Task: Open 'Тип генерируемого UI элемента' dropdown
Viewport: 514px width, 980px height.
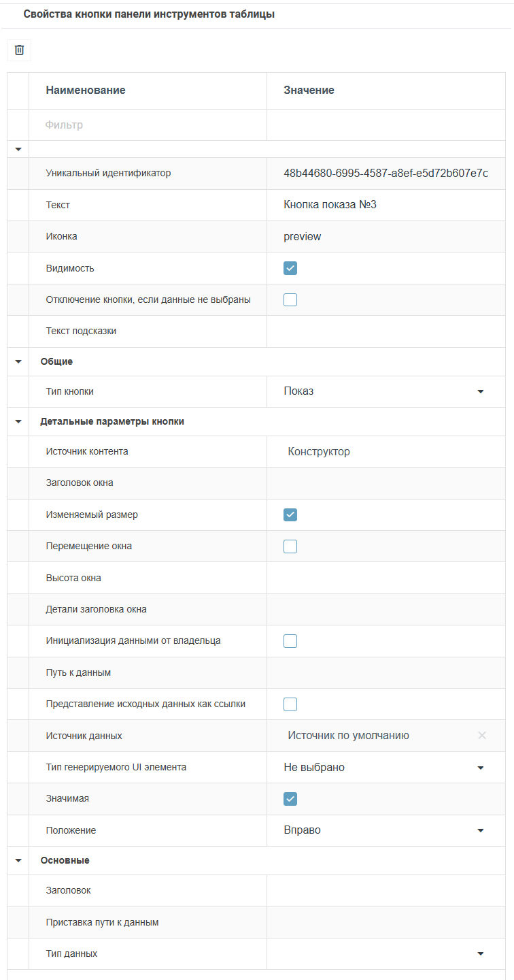Action: click(480, 768)
